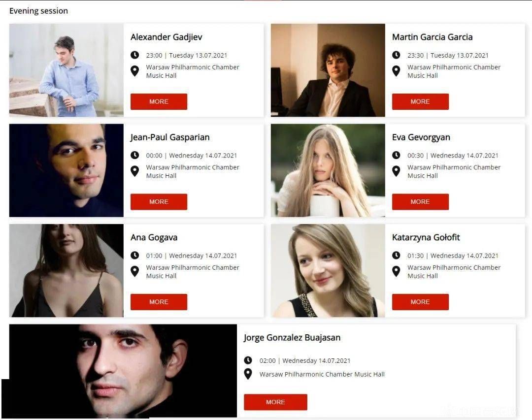Viewport: 532px width, 420px height.
Task: Open Alexander Gadjiev's portrait photo
Action: point(66,70)
